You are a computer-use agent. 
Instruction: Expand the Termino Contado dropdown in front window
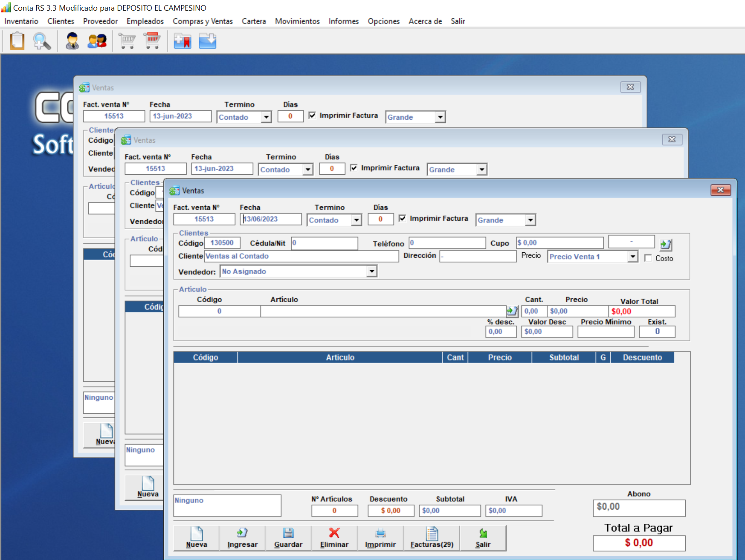pyautogui.click(x=356, y=220)
